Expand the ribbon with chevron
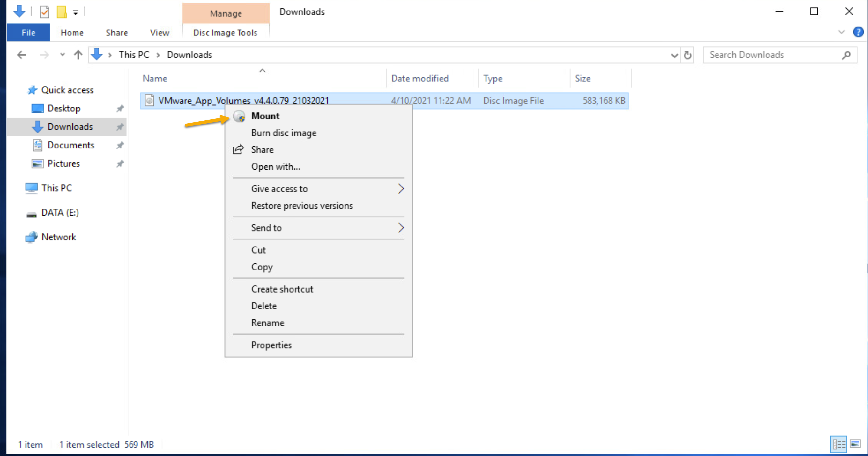This screenshot has width=868, height=456. 842,32
